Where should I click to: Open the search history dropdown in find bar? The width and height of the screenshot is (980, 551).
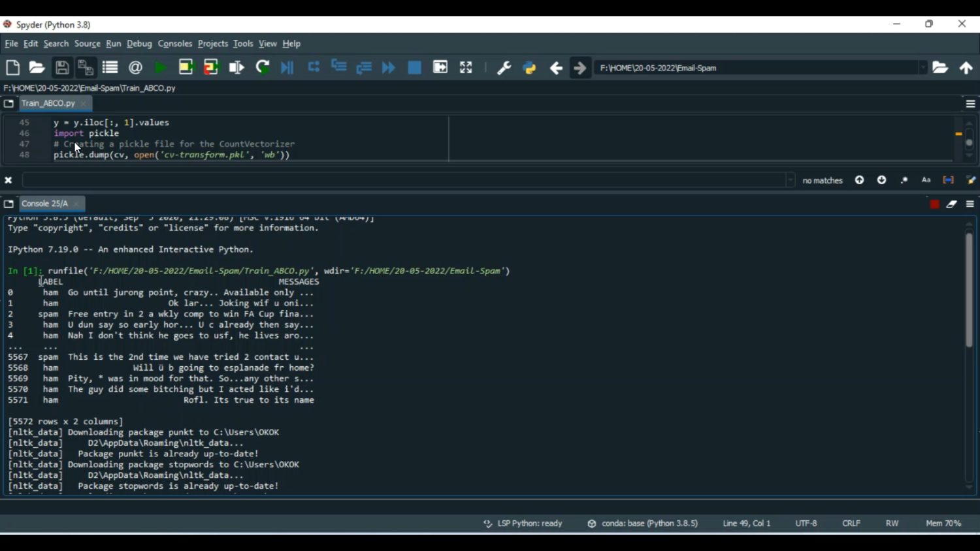(x=790, y=180)
